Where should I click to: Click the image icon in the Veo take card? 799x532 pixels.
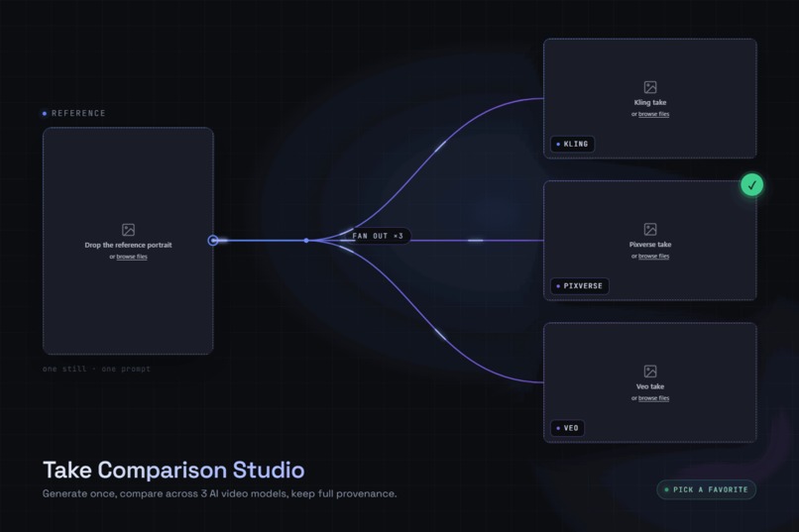(x=650, y=372)
